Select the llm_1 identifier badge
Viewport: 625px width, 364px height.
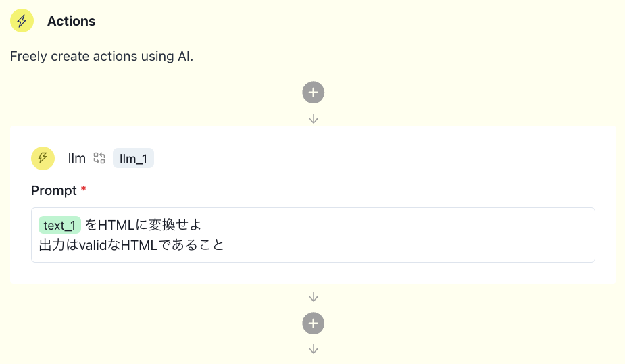coord(133,158)
